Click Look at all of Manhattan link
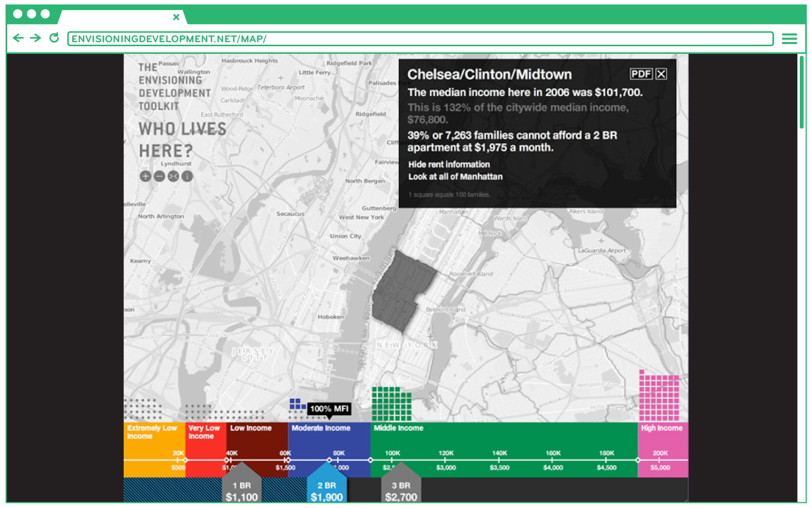Viewport: 812px width, 508px height. pyautogui.click(x=455, y=177)
